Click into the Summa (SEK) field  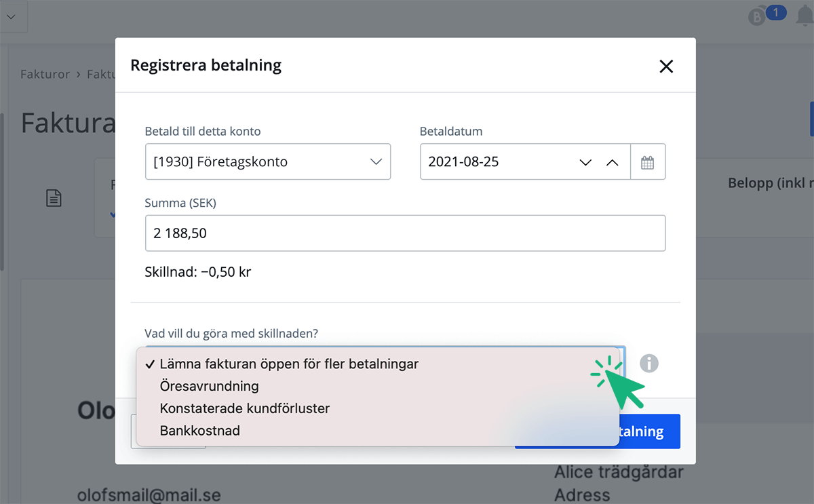[405, 233]
